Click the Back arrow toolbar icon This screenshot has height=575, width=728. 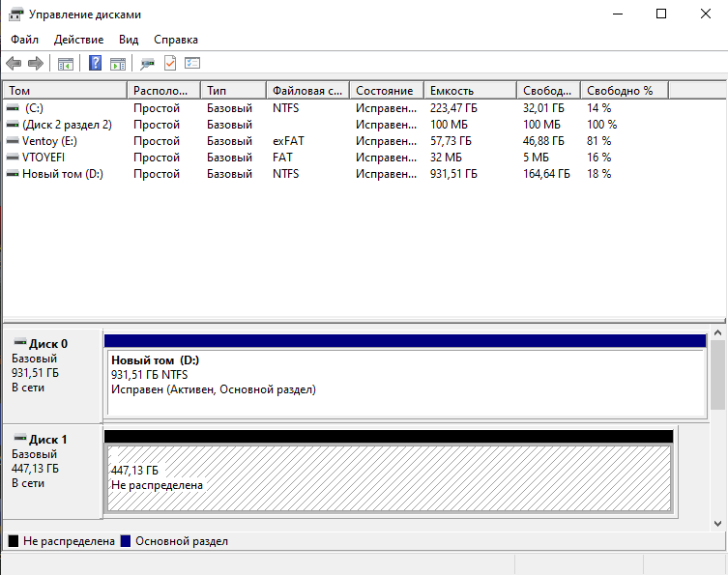point(14,64)
